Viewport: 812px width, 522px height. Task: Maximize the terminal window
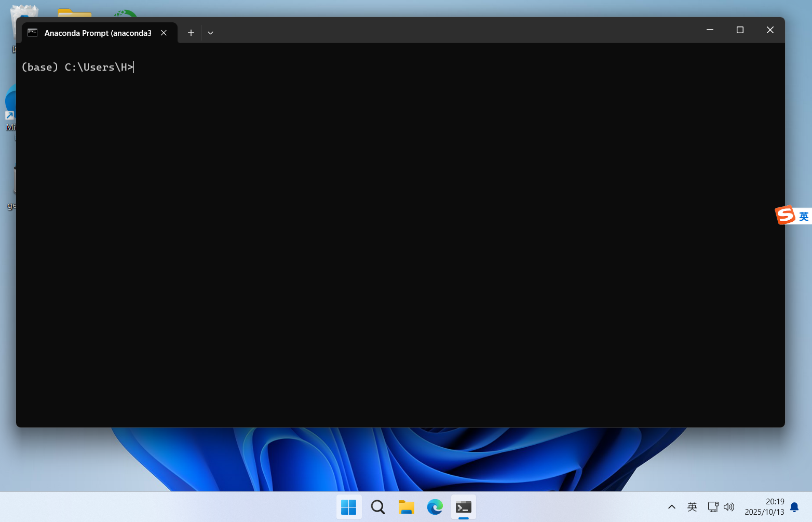(740, 30)
